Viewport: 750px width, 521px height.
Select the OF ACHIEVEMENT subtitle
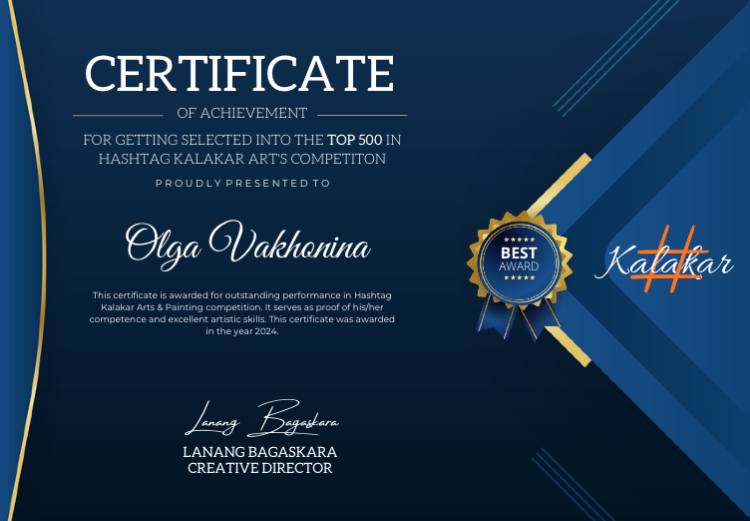click(x=241, y=114)
